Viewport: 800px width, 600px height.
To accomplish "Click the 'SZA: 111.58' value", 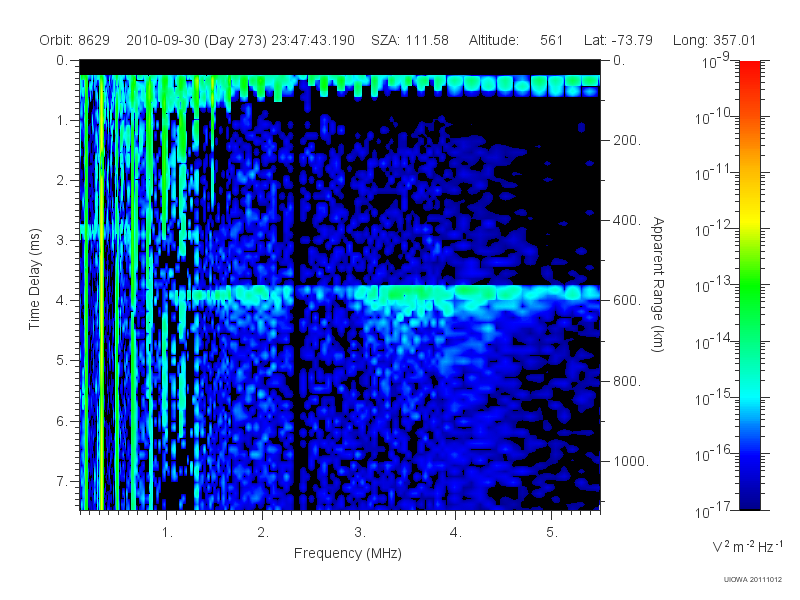I will [x=410, y=40].
